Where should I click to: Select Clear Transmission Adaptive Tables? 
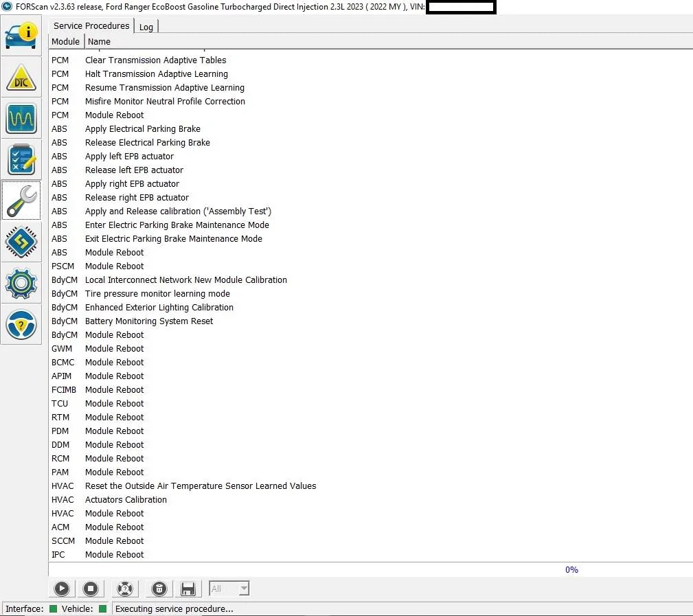point(370,60)
